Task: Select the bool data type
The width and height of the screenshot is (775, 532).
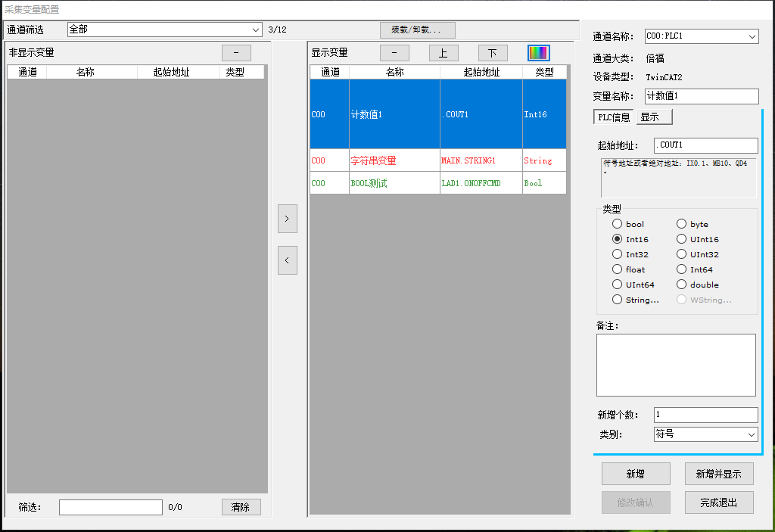Action: (x=617, y=224)
